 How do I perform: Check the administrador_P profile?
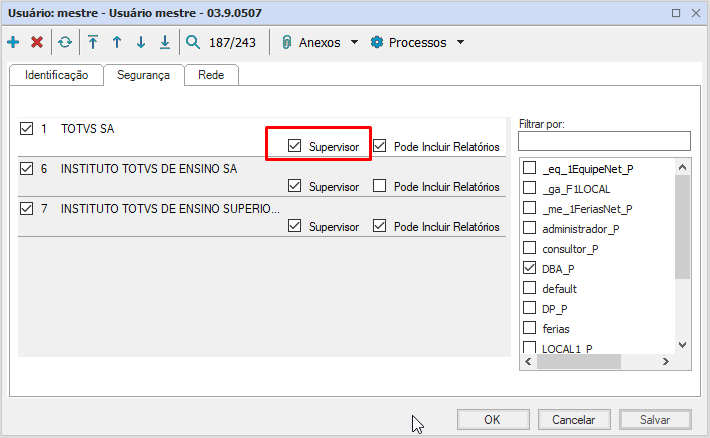(529, 228)
